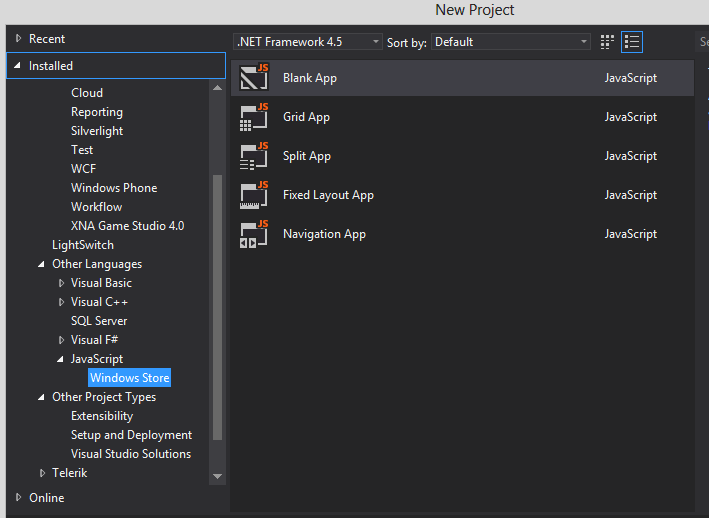The height and width of the screenshot is (518, 709).
Task: Click the Split App template icon
Action: [x=255, y=156]
